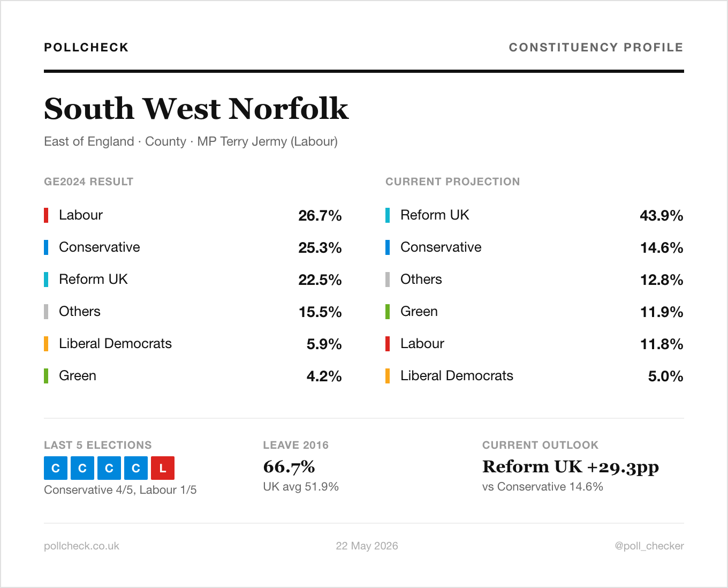Click Reform UK's 43.9% projection value
The image size is (728, 588).
tap(662, 215)
